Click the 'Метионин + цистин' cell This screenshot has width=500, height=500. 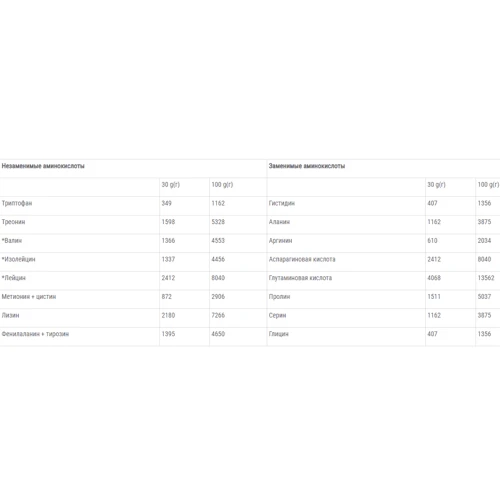29,297
